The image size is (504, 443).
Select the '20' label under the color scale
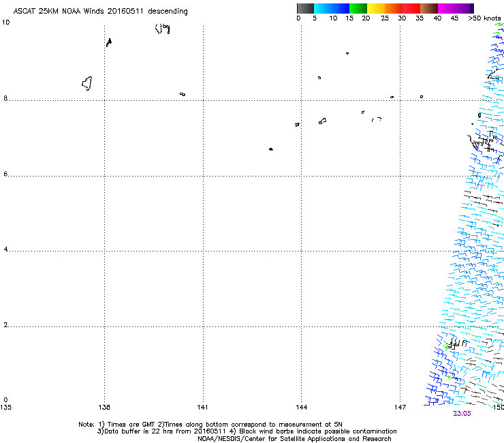point(366,18)
